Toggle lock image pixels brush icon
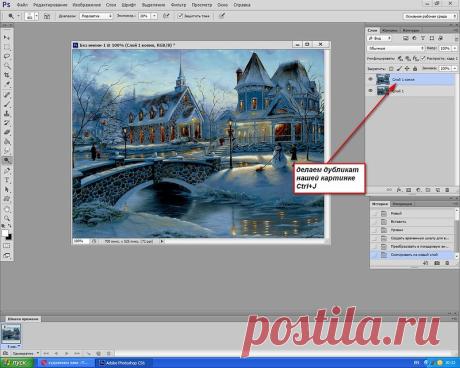 (399, 69)
